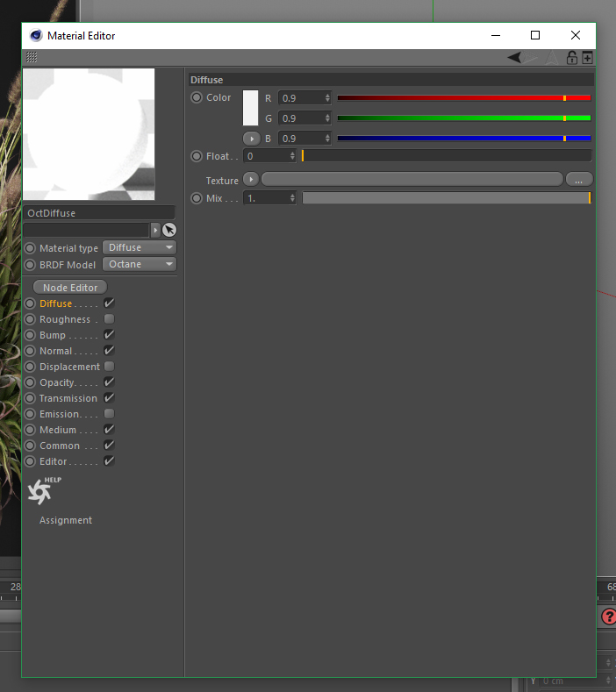Click animation dot beside Bump channel
616x692 pixels.
30,335
